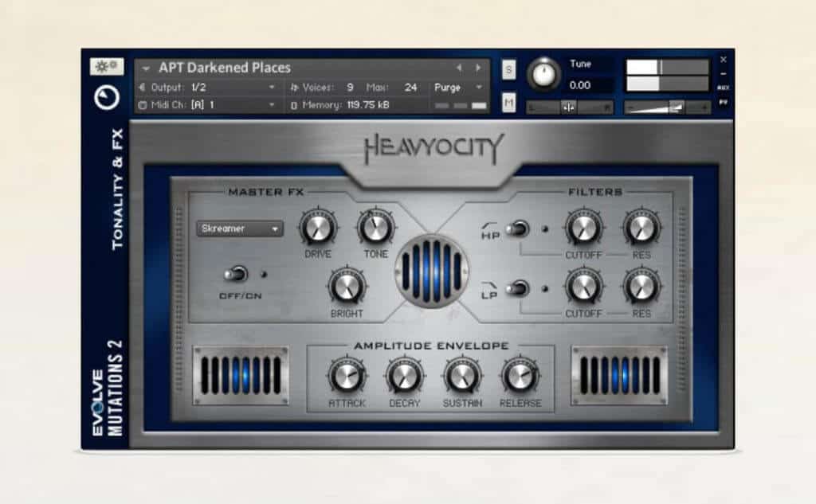
Task: Click the APT Darkened Places instrument name
Action: click(225, 68)
